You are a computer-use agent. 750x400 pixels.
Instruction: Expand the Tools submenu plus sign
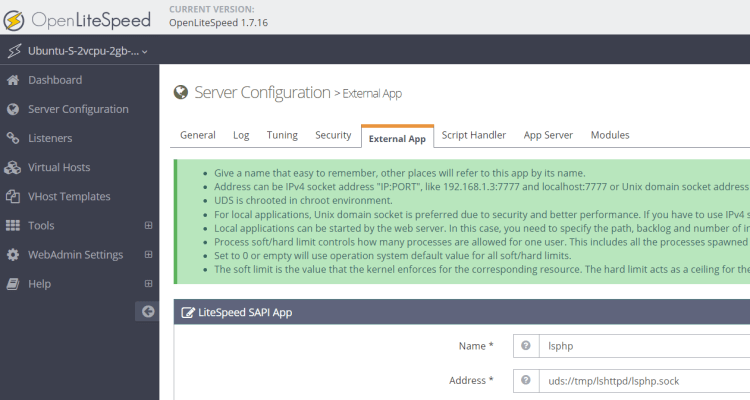click(148, 225)
